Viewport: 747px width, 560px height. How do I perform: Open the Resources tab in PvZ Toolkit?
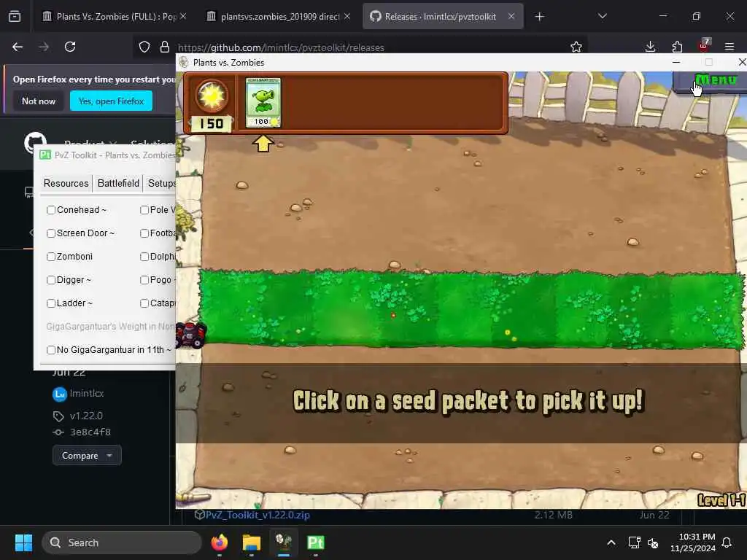tap(66, 183)
